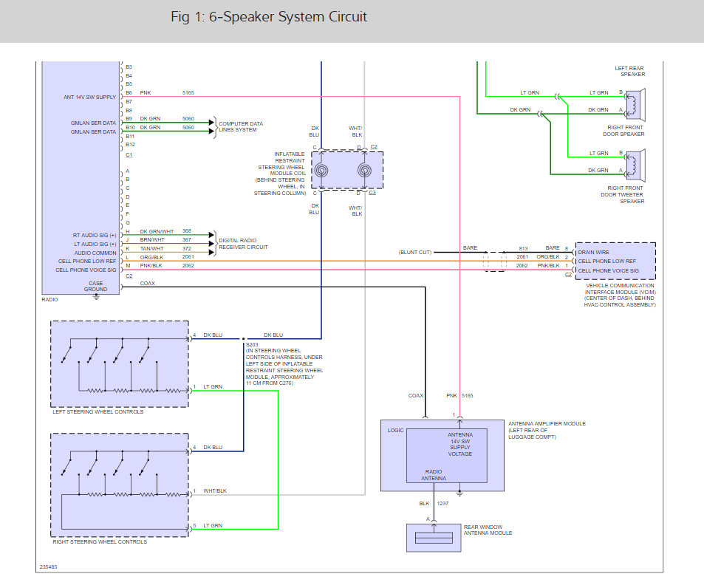Select the right front door tweeter speaker symbol
This screenshot has height=588, width=704.
pyautogui.click(x=635, y=165)
